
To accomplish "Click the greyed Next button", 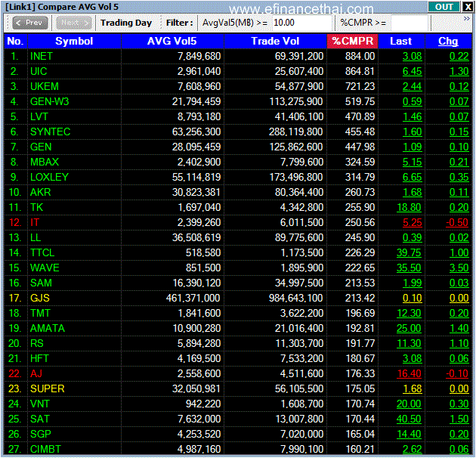I will coord(74,23).
